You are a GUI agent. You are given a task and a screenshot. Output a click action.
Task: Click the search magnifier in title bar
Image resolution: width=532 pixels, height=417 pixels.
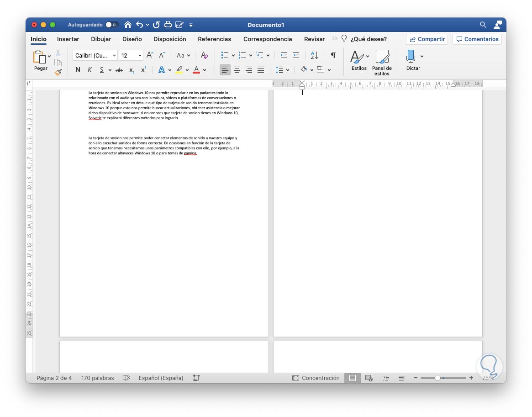[483, 24]
